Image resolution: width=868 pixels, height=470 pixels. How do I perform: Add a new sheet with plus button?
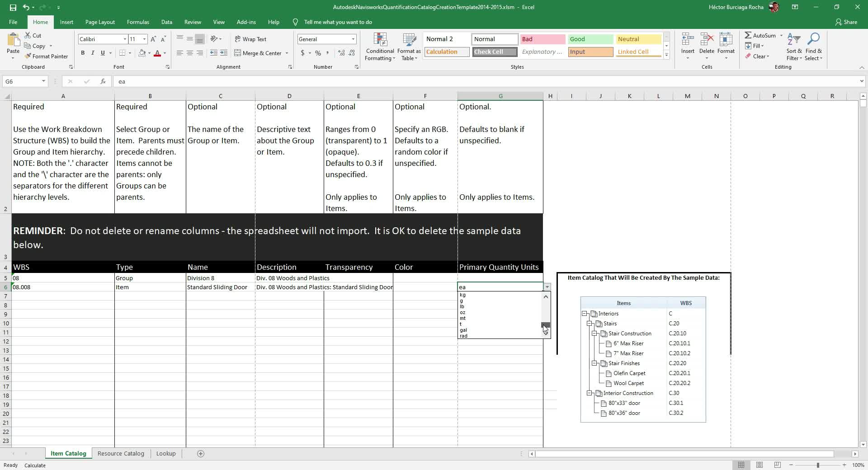pos(201,454)
